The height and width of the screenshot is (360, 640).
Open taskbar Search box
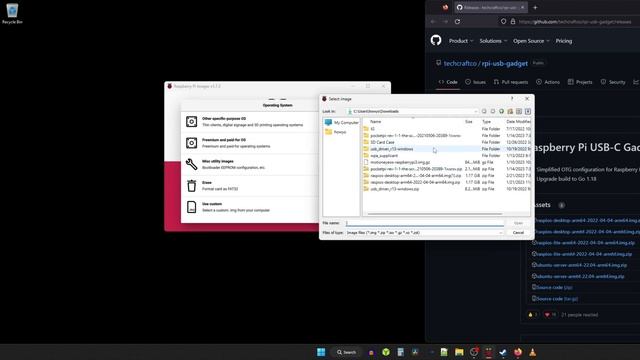(347, 352)
